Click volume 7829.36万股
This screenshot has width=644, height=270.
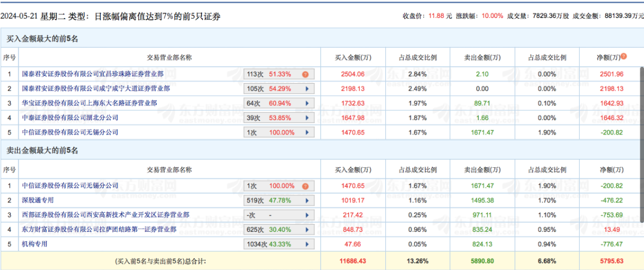point(550,16)
